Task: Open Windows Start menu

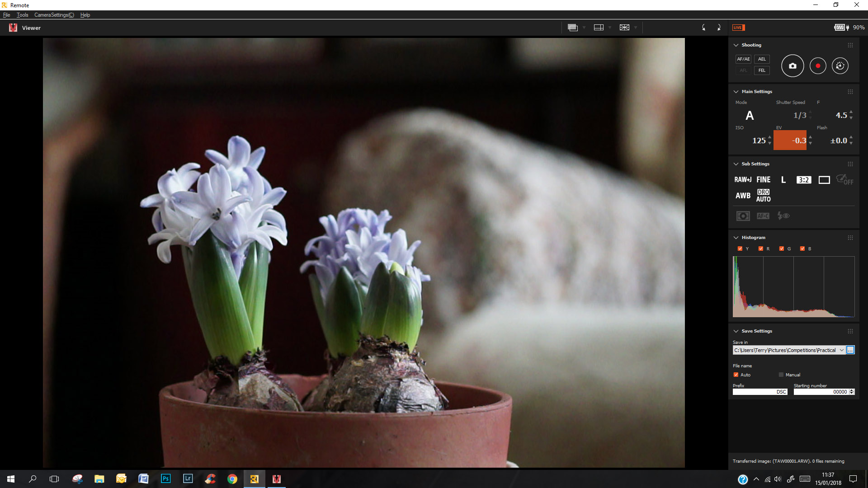Action: coord(11,479)
